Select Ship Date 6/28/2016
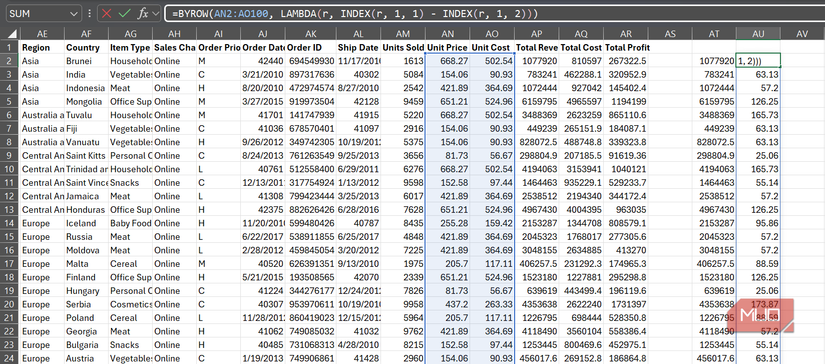The image size is (825, 364). pyautogui.click(x=358, y=210)
